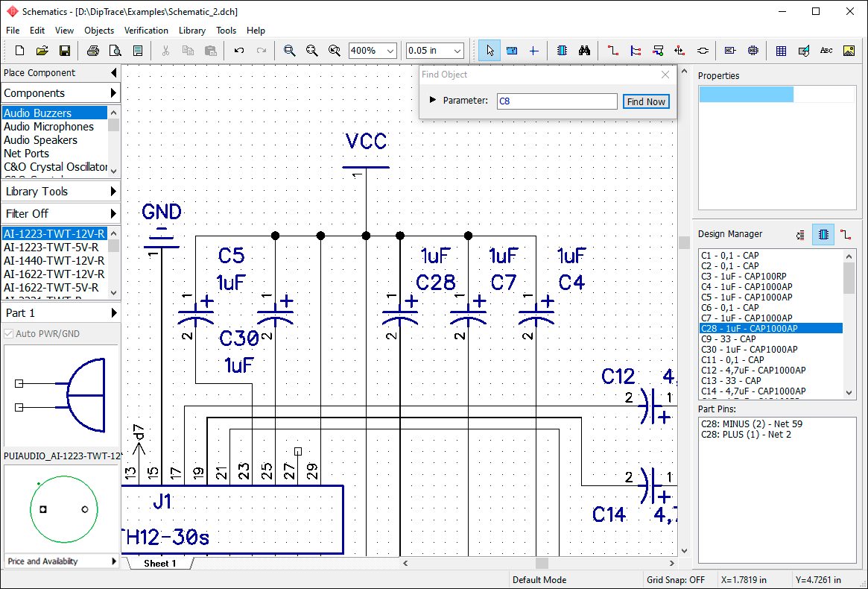The image size is (868, 589).
Task: Select the Place Bus Connector tool
Action: 658,51
